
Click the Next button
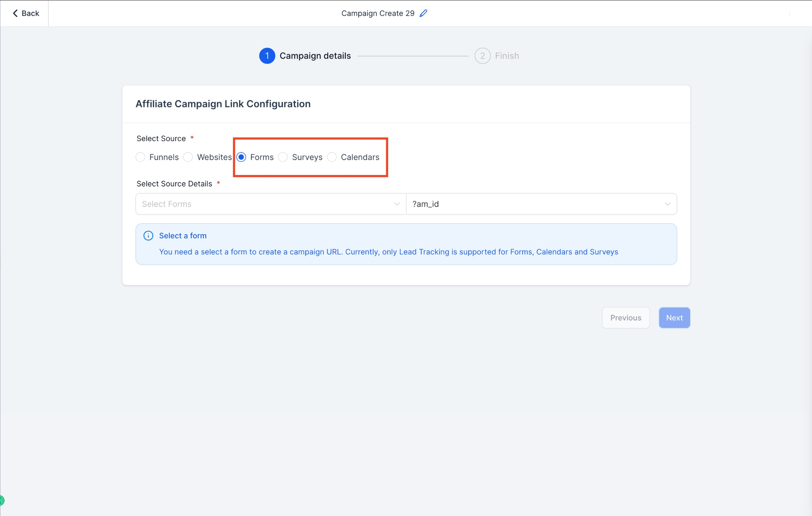pyautogui.click(x=674, y=318)
